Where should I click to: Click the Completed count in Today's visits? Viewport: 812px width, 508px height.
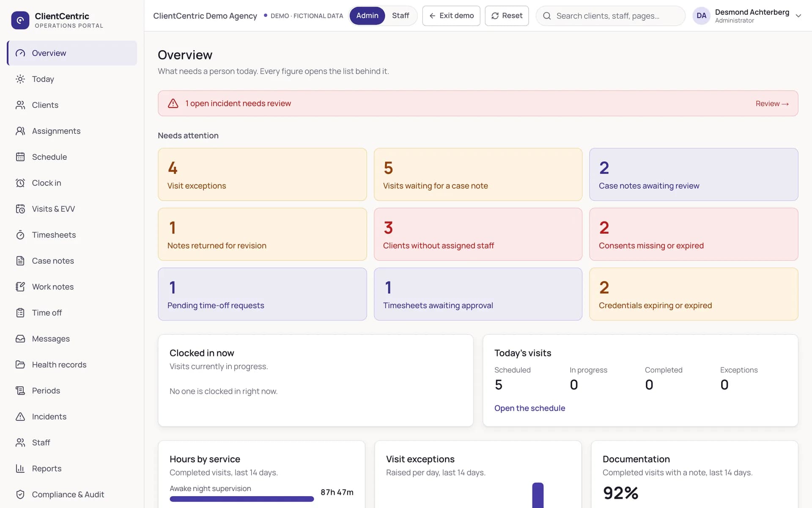pyautogui.click(x=649, y=384)
